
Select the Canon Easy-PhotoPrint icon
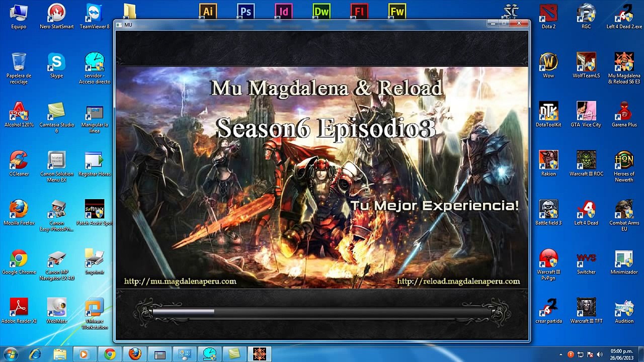(56, 216)
